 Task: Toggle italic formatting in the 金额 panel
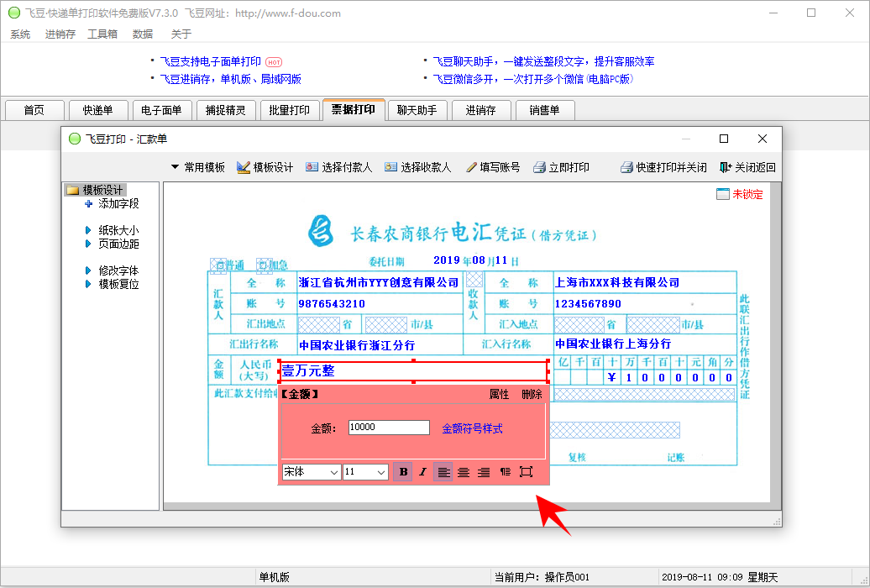[422, 472]
